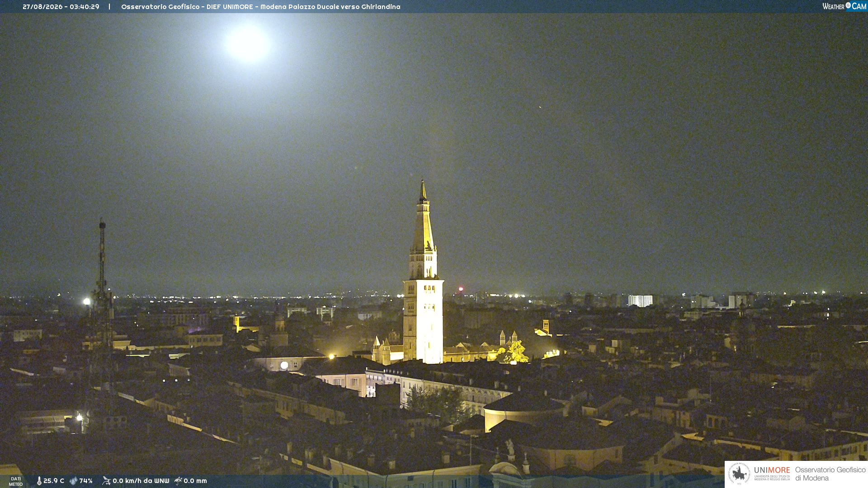Click the illuminated Ghirlandina tower
The image size is (868, 488).
pyautogui.click(x=423, y=272)
